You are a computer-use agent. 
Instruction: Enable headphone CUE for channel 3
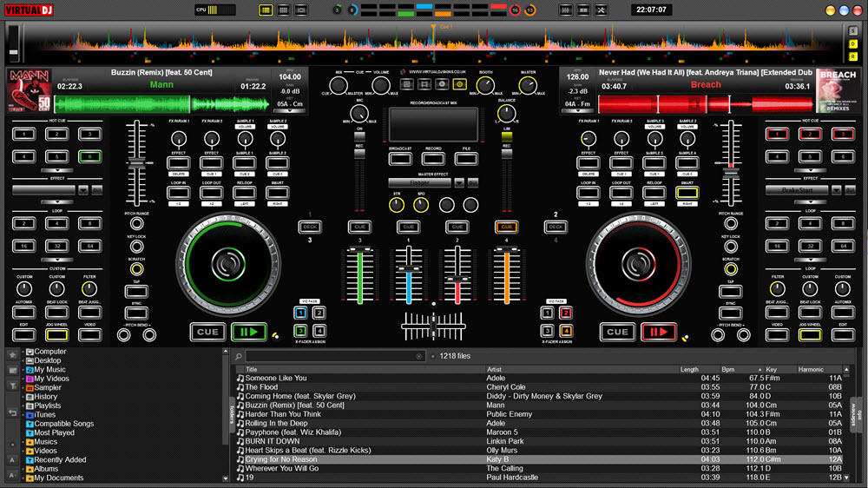coord(360,227)
